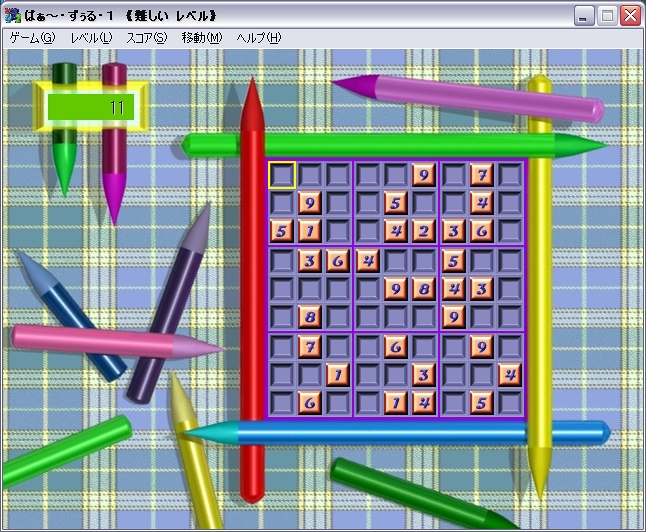Click the green counter showing 11
The width and height of the screenshot is (646, 532).
click(x=91, y=106)
